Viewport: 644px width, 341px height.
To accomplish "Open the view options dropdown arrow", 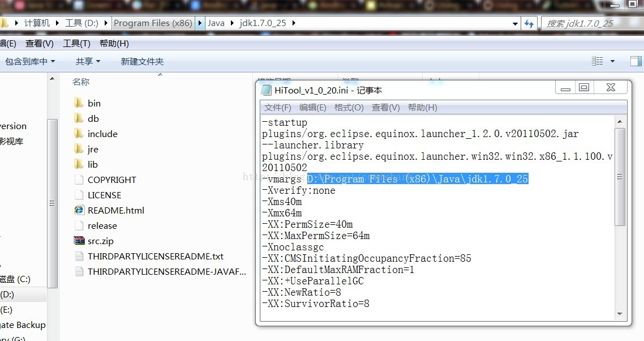I will pyautogui.click(x=612, y=61).
